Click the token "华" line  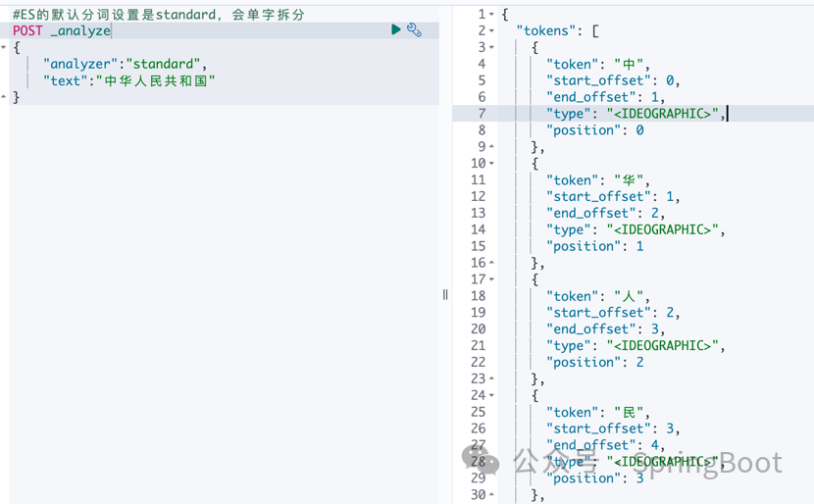[x=597, y=180]
